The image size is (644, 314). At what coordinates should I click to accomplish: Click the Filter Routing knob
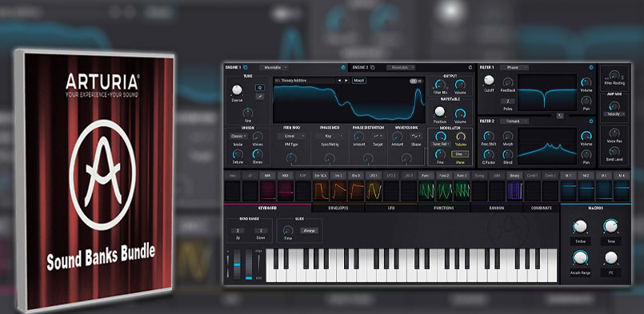pyautogui.click(x=614, y=74)
